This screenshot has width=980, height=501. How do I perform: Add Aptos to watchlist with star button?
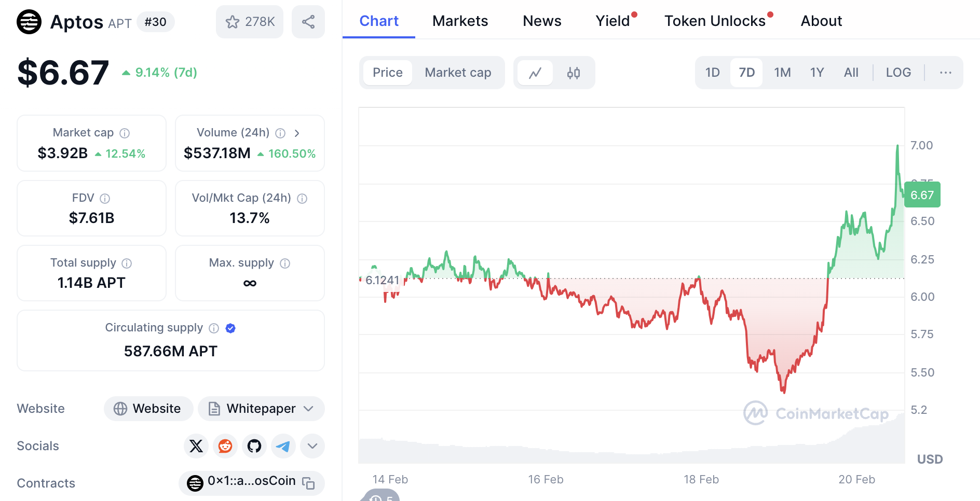pyautogui.click(x=250, y=22)
